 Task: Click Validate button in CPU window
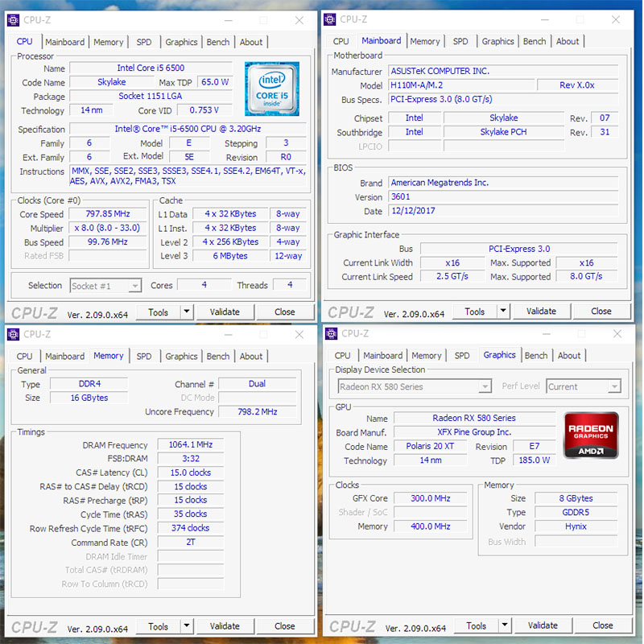coord(225,312)
